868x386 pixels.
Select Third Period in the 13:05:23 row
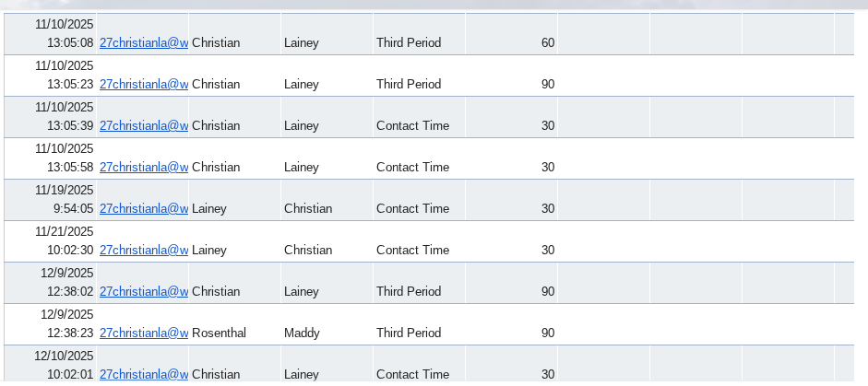[409, 84]
